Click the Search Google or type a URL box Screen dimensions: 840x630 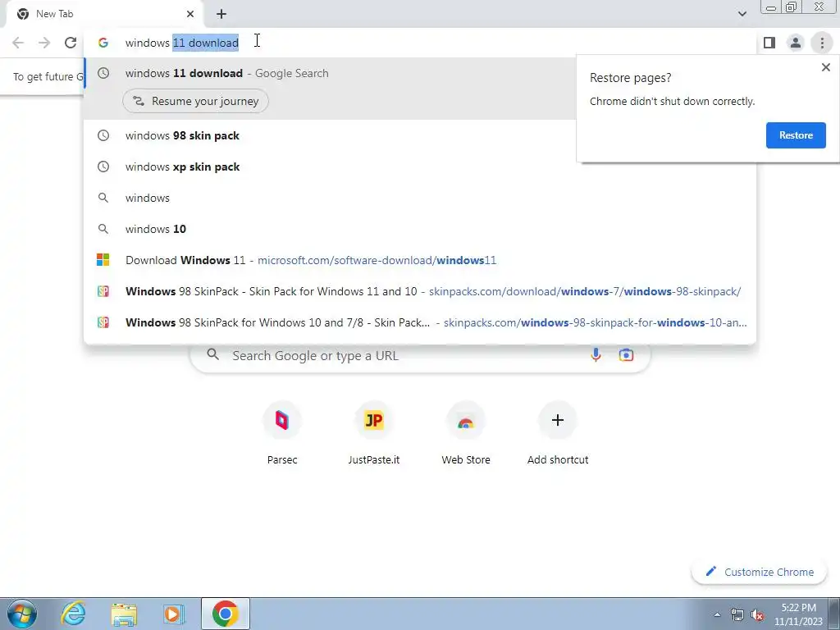[x=420, y=355]
